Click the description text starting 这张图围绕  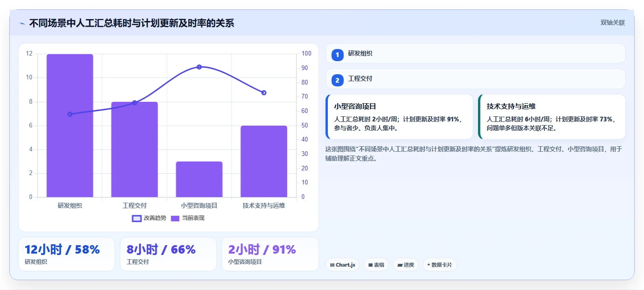pyautogui.click(x=474, y=154)
